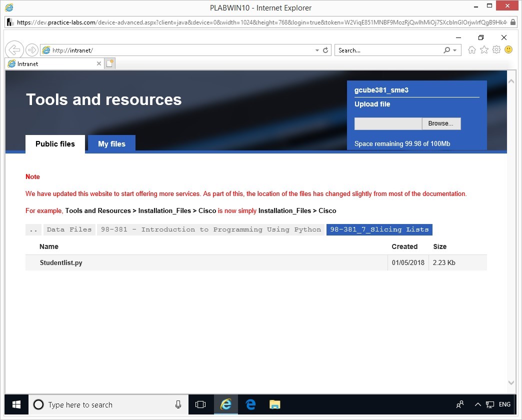Image resolution: width=522 pixels, height=420 pixels.
Task: Open the Studentlist.py file link
Action: click(x=61, y=262)
